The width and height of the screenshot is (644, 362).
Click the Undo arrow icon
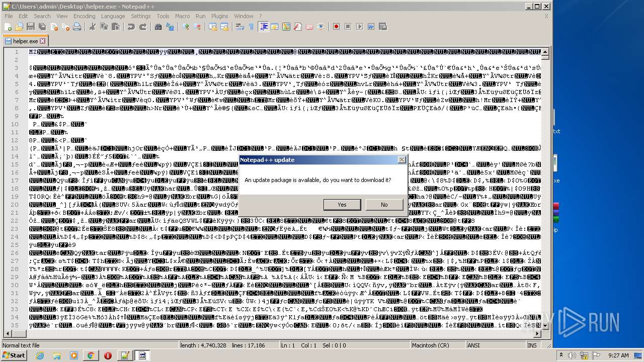pyautogui.click(x=131, y=27)
